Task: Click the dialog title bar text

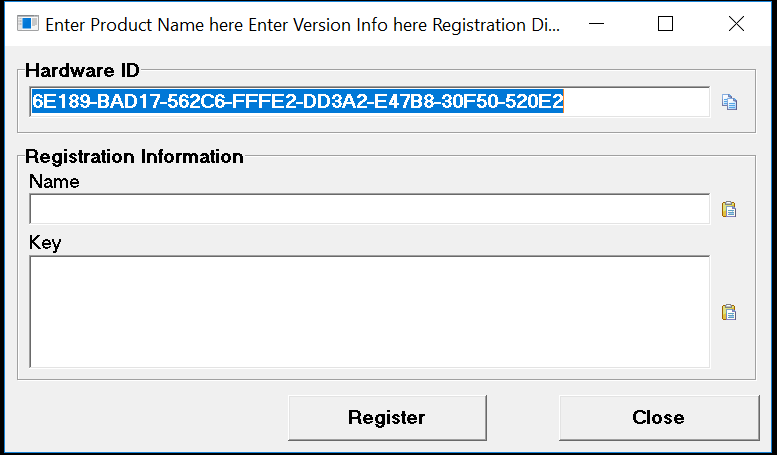Action: click(x=302, y=24)
